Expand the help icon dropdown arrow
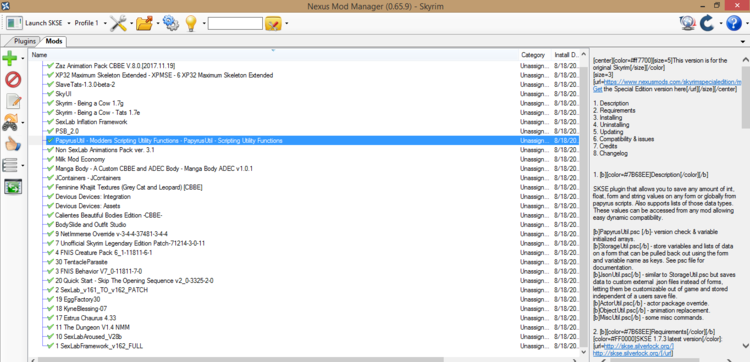750x362 pixels. tap(747, 23)
